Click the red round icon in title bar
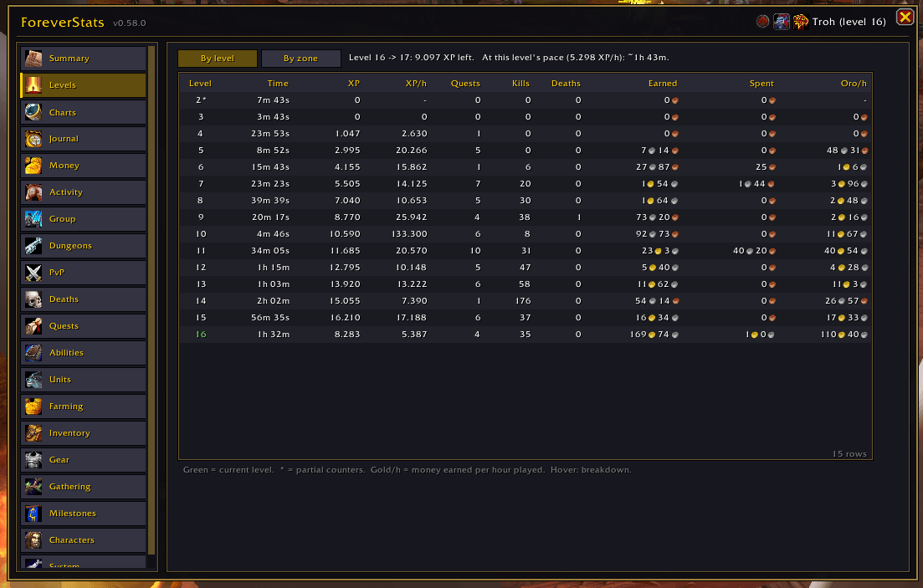Image resolution: width=923 pixels, height=588 pixels. click(x=763, y=22)
